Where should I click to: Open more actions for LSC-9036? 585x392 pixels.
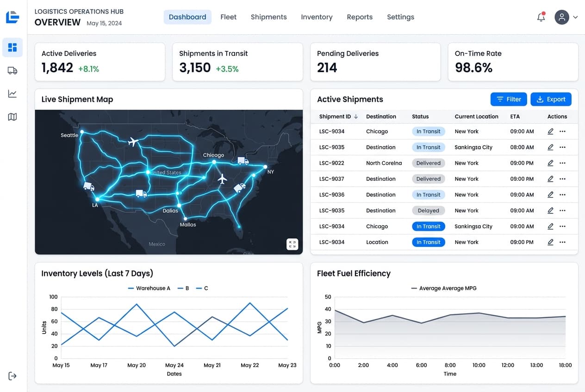pos(562,195)
